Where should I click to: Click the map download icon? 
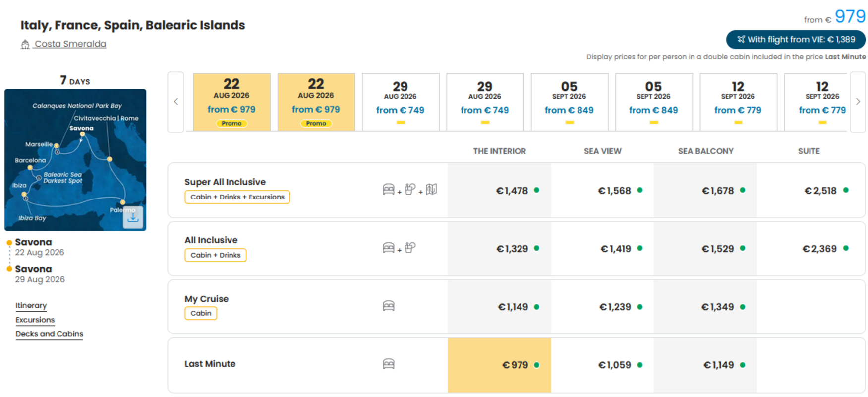(133, 217)
